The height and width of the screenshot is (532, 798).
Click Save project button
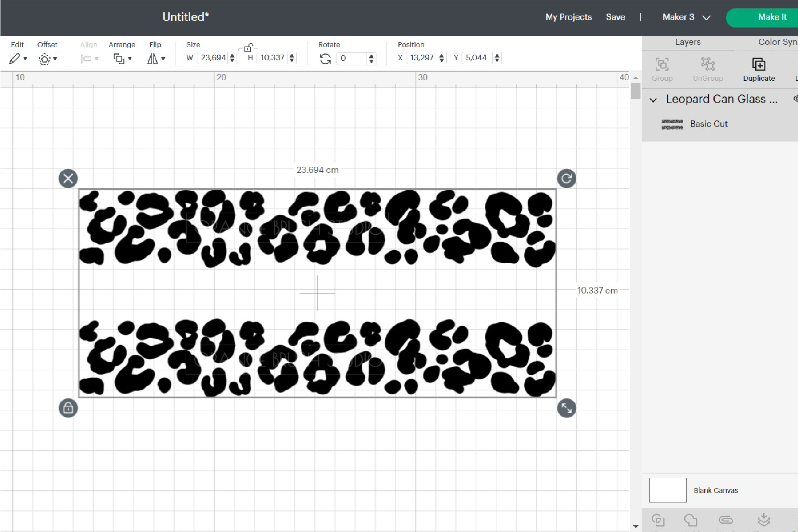pos(615,17)
